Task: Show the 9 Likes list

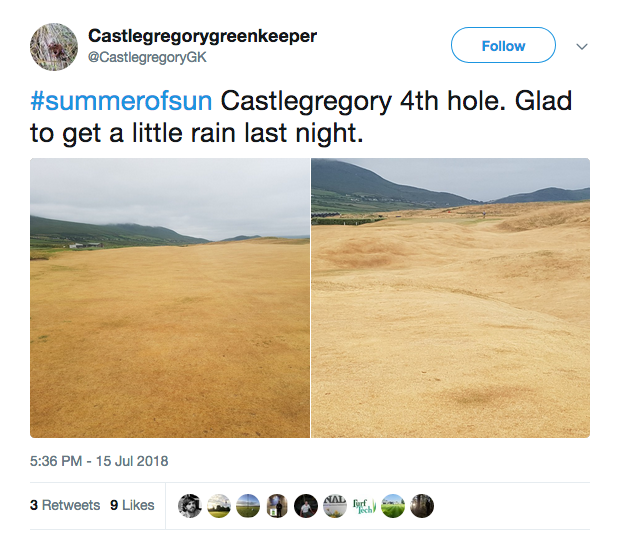Action: tap(132, 505)
